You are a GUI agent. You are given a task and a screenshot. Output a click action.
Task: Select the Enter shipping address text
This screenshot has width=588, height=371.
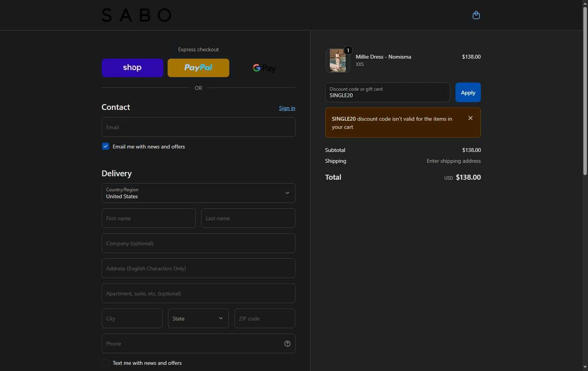[x=454, y=161]
